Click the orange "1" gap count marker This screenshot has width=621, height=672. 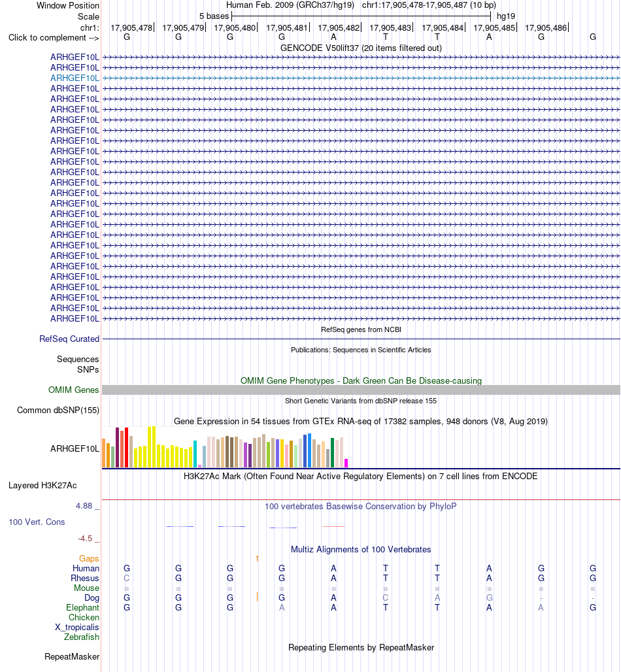tap(257, 558)
